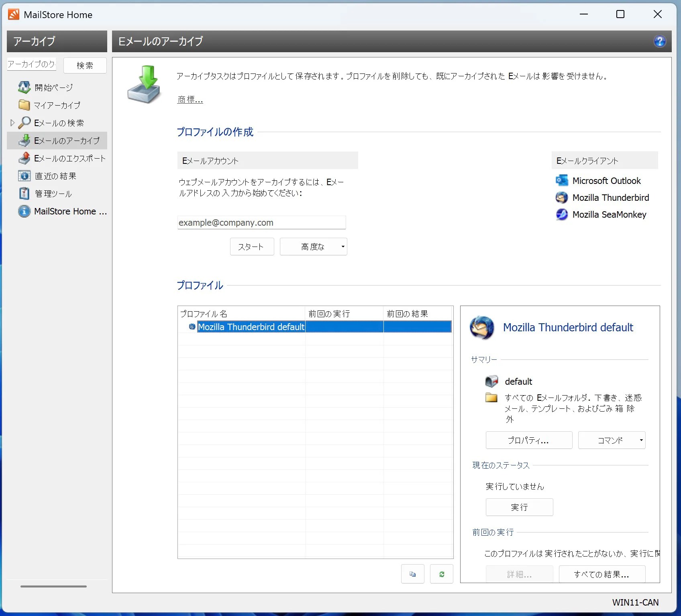Click the 実行 button

coord(519,507)
